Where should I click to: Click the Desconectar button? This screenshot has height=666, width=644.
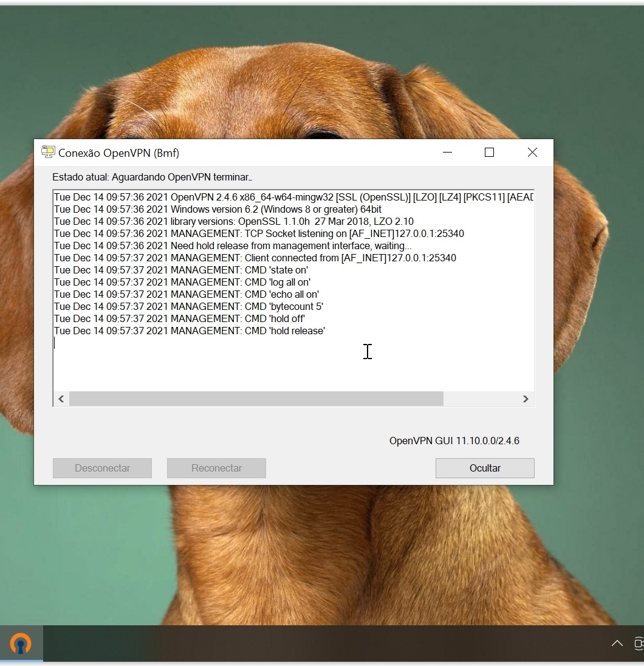click(103, 468)
